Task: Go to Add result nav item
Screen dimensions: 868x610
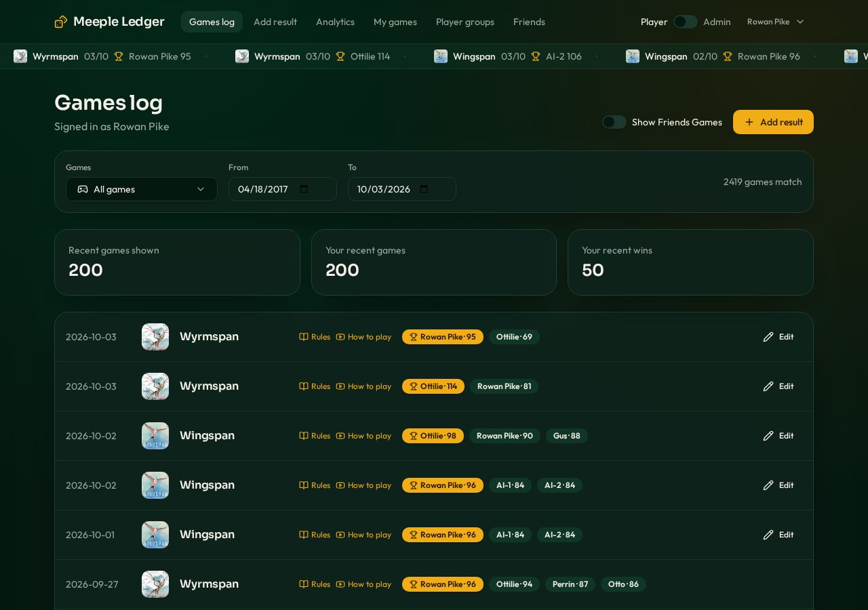Action: [x=275, y=22]
